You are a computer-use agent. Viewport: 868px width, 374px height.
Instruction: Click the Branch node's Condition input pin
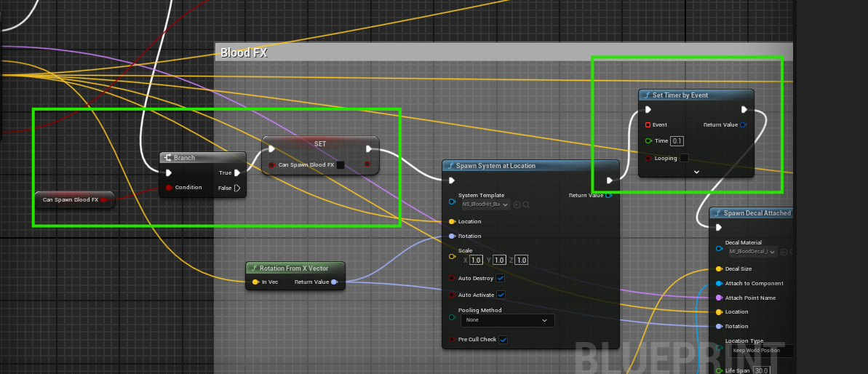click(x=169, y=188)
